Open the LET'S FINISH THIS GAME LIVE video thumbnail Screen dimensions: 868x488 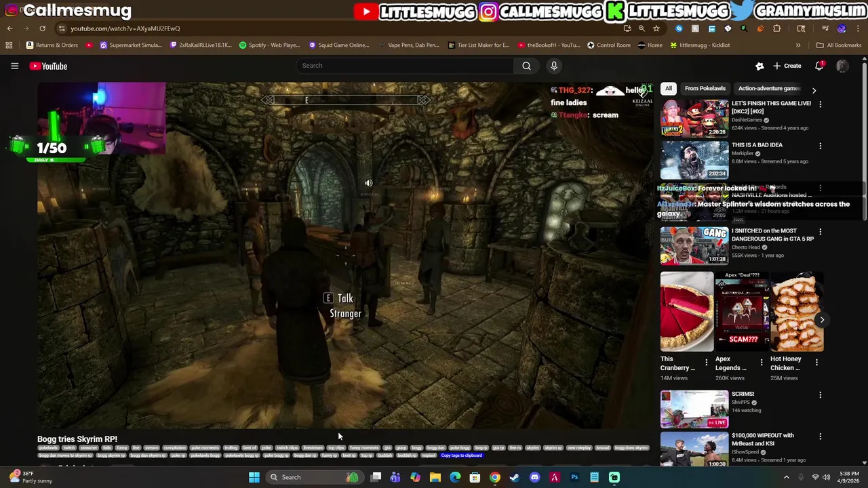694,118
